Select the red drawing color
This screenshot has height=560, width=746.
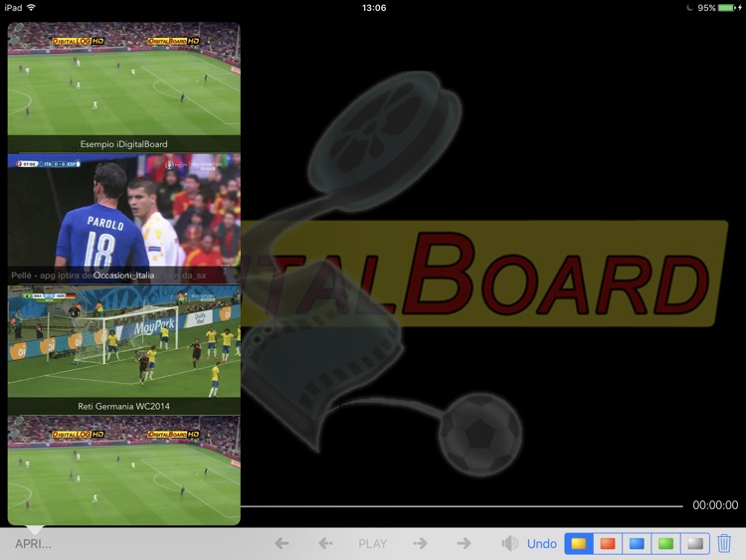(x=608, y=543)
